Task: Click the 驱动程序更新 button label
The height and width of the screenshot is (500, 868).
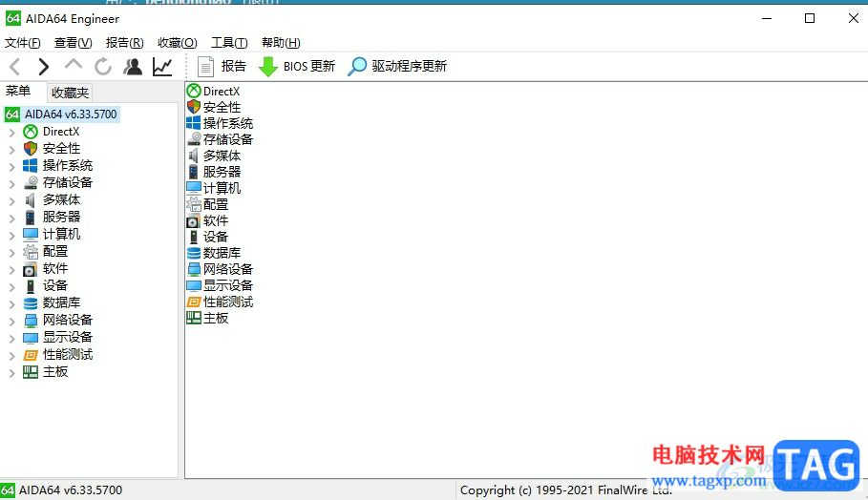Action: click(409, 67)
